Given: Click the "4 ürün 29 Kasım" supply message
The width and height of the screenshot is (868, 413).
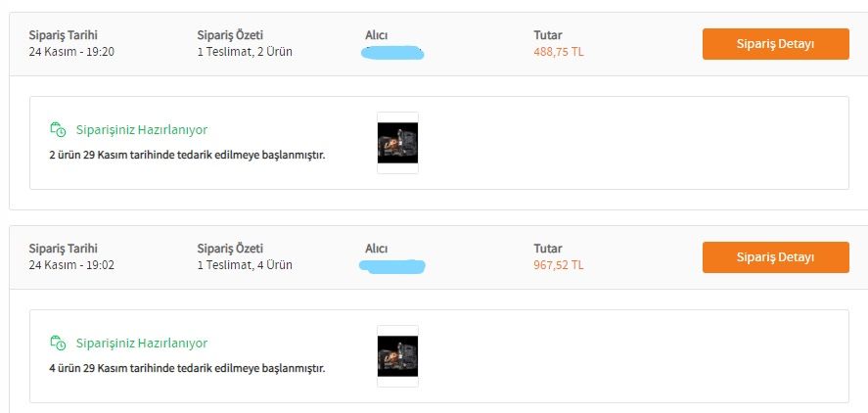Looking at the screenshot, I should [x=186, y=368].
